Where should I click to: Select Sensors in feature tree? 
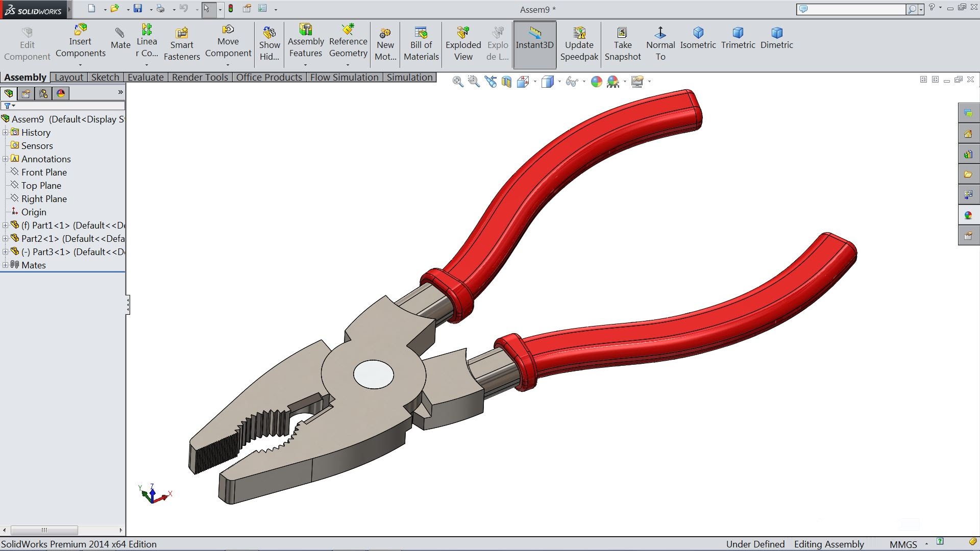[x=37, y=146]
